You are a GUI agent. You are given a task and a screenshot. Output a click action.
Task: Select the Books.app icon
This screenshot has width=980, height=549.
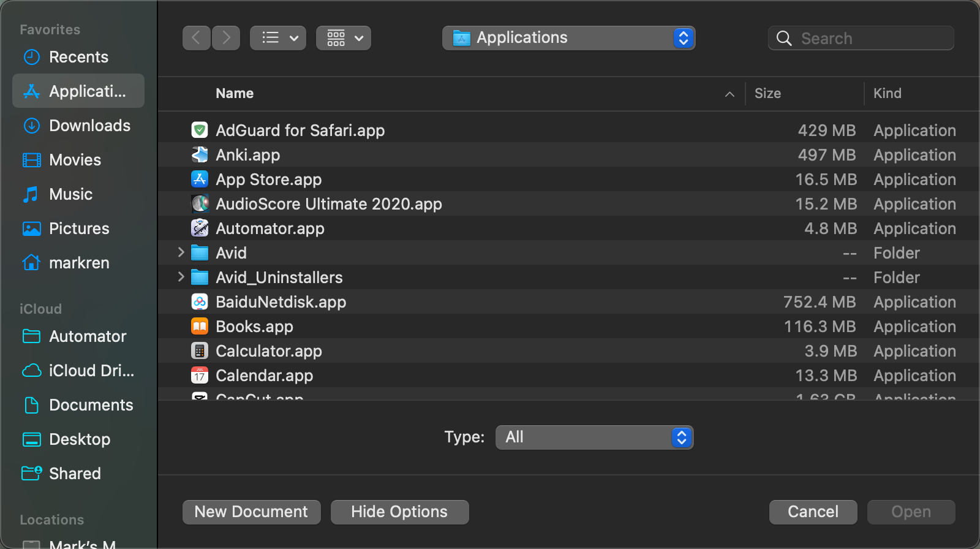(200, 326)
